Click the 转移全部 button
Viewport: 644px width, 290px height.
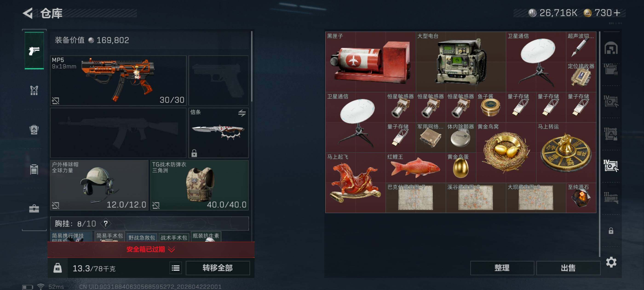(218, 268)
